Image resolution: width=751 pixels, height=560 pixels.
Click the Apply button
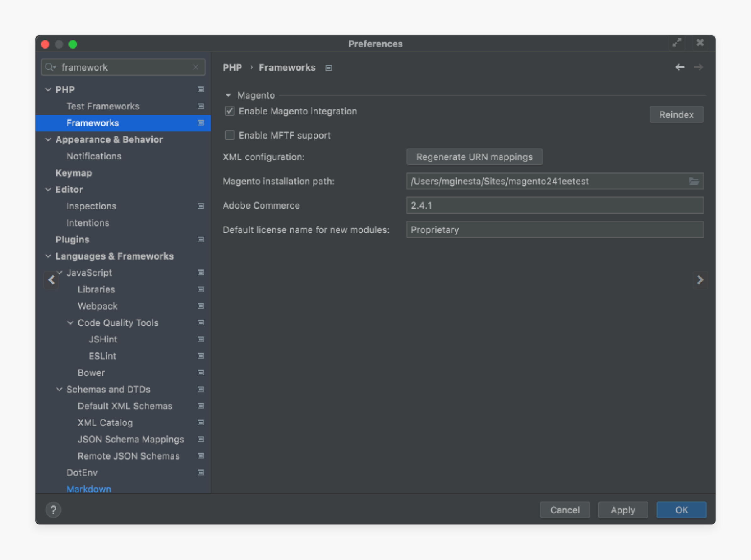pyautogui.click(x=623, y=510)
